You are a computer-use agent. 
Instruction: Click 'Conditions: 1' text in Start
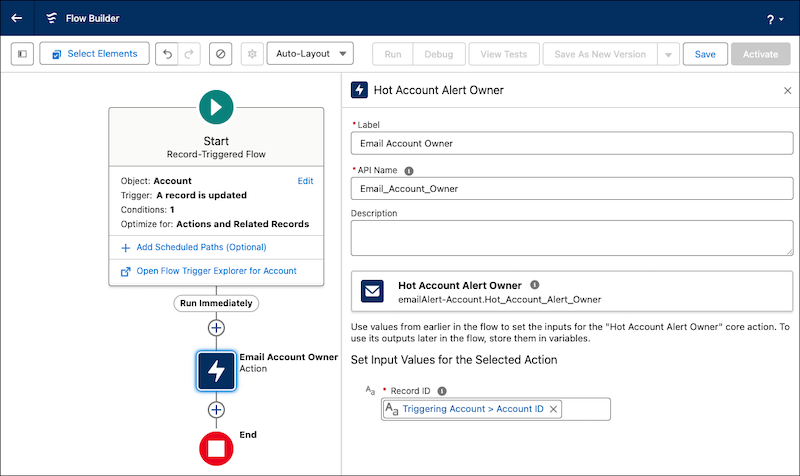(x=147, y=210)
